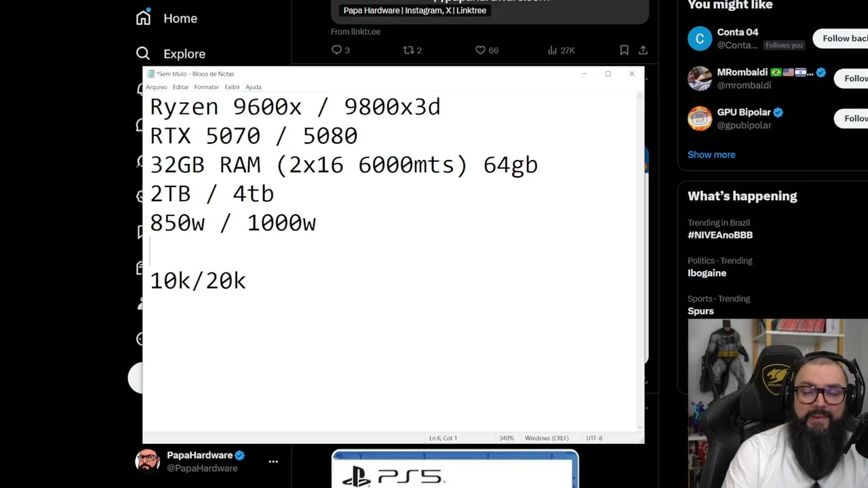Maximize the Notepad window
The image size is (868, 488).
click(608, 74)
